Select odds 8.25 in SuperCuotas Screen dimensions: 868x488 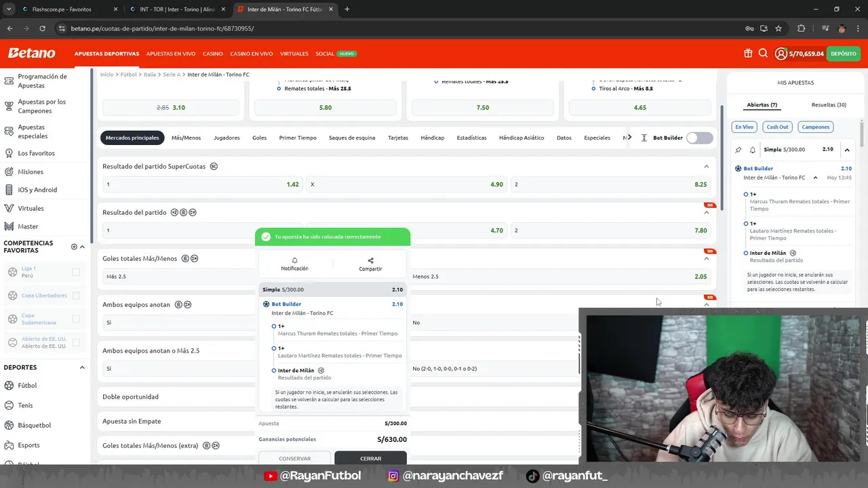click(611, 184)
